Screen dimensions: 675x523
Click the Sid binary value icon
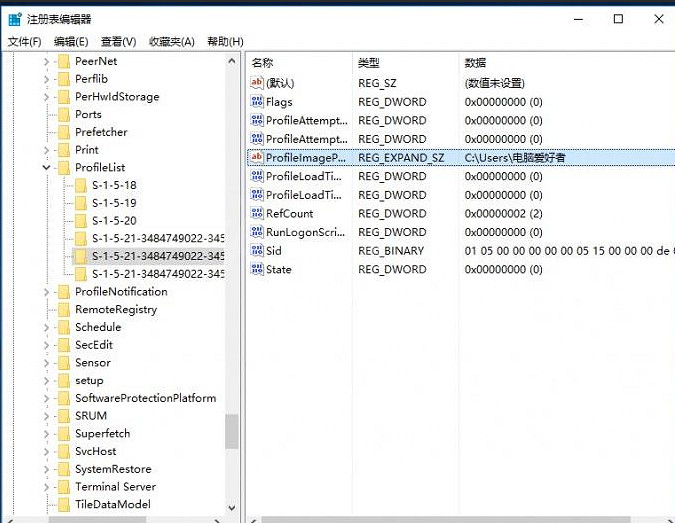pyautogui.click(x=257, y=251)
